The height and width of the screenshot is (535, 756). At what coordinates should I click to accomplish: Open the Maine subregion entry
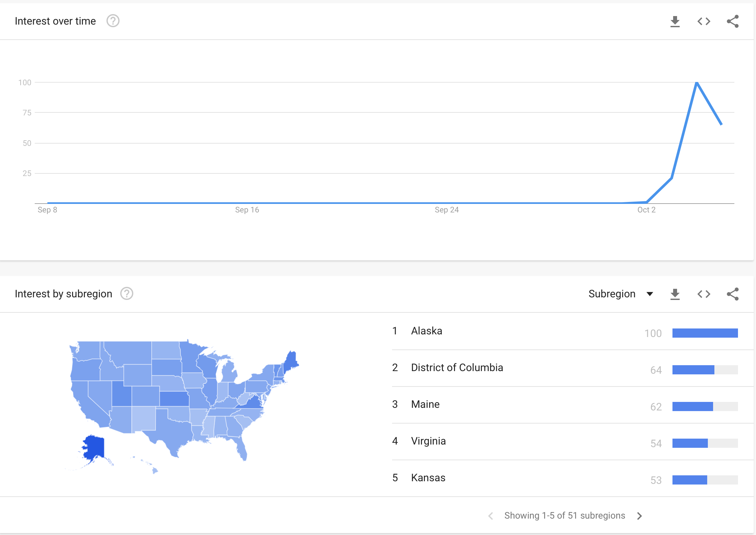tap(425, 404)
